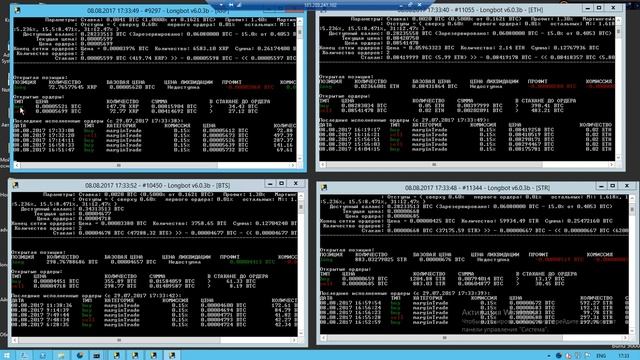This screenshot has height=360, width=640.
Task: Click the app icon in BTS window title bar
Action: click(x=16, y=185)
